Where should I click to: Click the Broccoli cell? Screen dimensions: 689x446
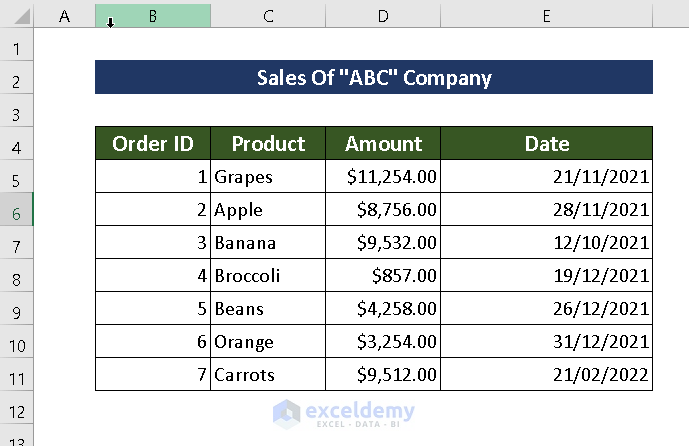click(x=268, y=276)
